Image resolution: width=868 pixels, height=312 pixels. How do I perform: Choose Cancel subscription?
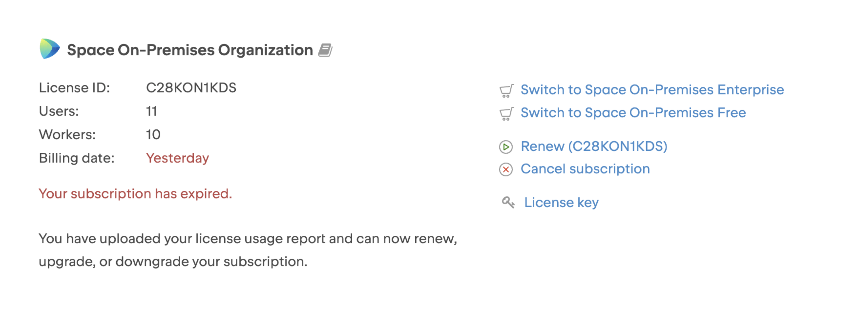point(585,169)
